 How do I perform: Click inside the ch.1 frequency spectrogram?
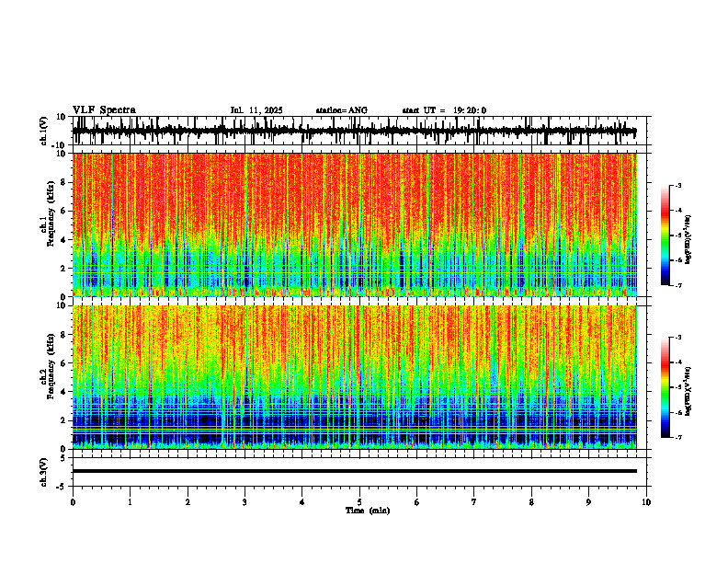coord(354,224)
